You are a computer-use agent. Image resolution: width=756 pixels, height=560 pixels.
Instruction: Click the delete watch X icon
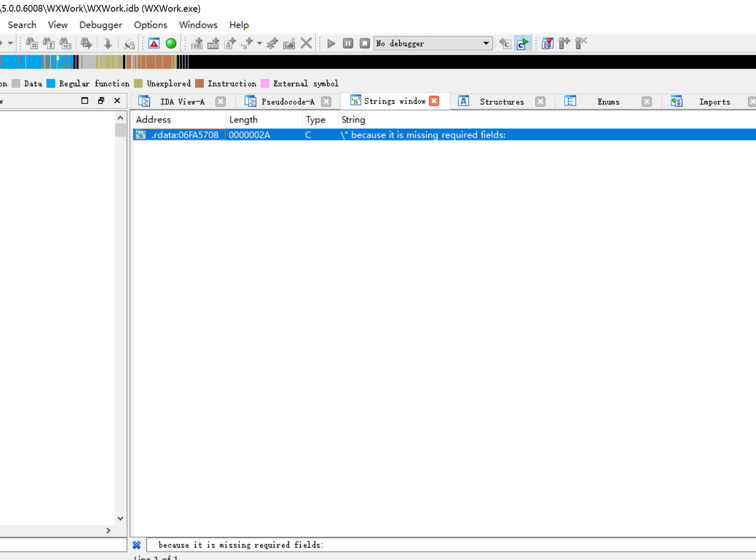tap(581, 43)
